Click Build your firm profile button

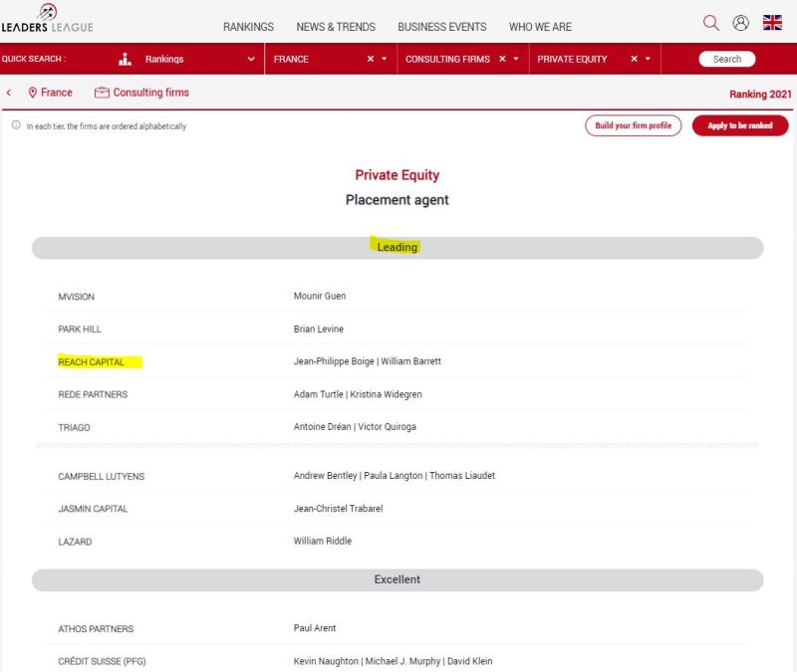[x=633, y=126]
